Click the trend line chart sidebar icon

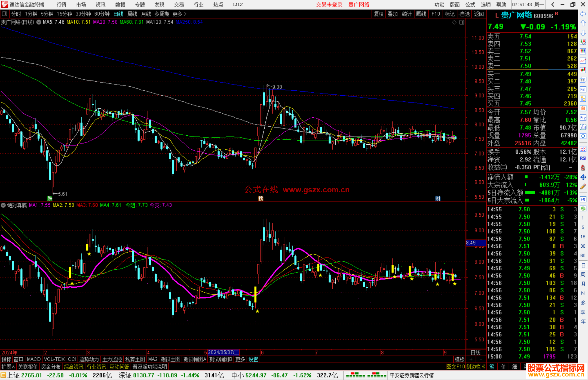click(583, 61)
